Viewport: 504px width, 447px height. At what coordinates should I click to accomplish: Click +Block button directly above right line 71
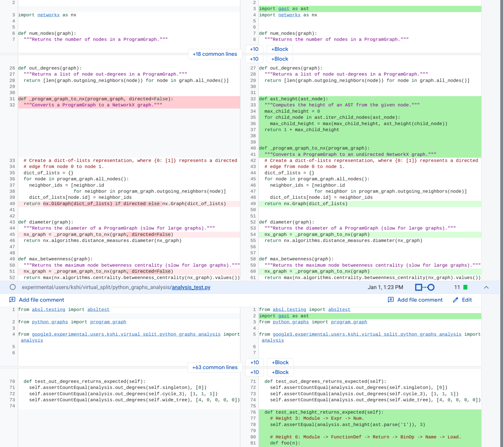point(280,372)
